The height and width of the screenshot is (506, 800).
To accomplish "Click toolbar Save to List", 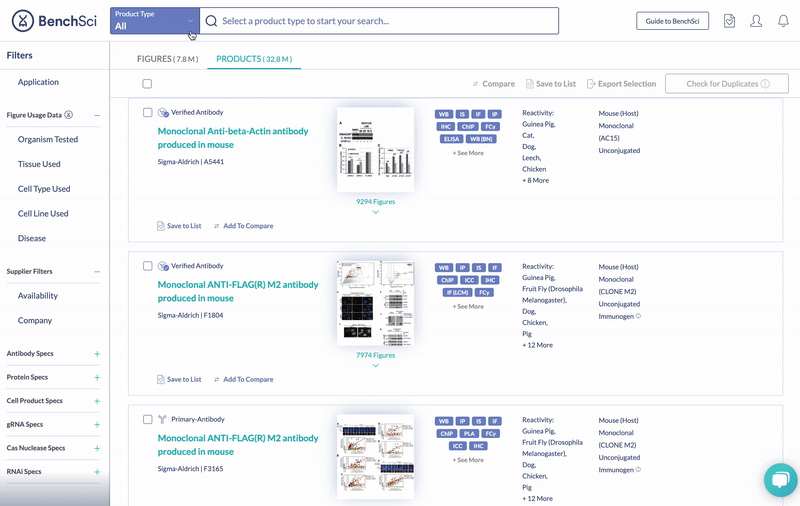I will (x=551, y=84).
